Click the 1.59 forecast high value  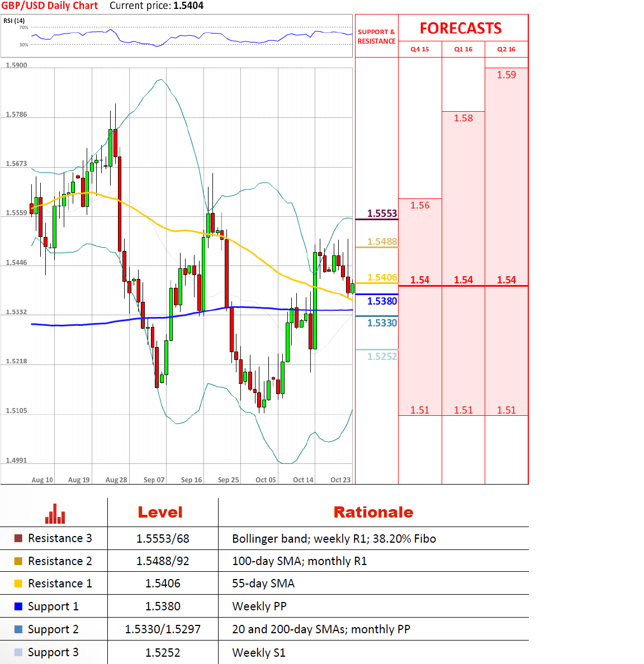(x=506, y=75)
